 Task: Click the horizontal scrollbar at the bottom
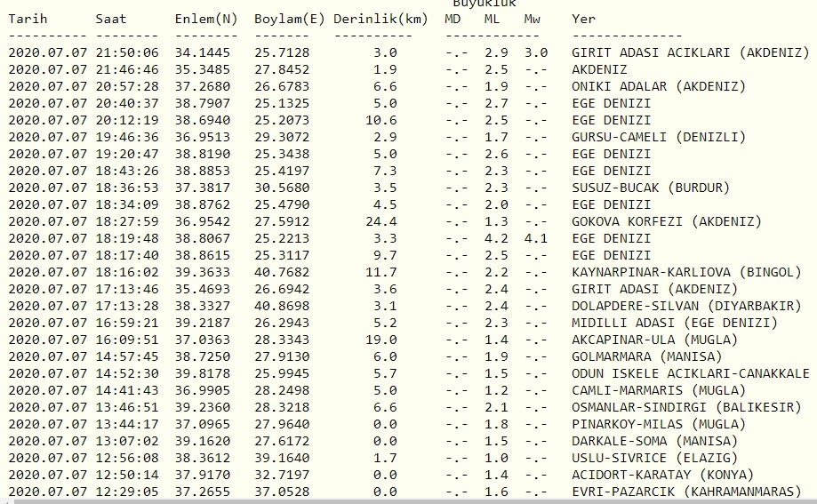[408, 500]
